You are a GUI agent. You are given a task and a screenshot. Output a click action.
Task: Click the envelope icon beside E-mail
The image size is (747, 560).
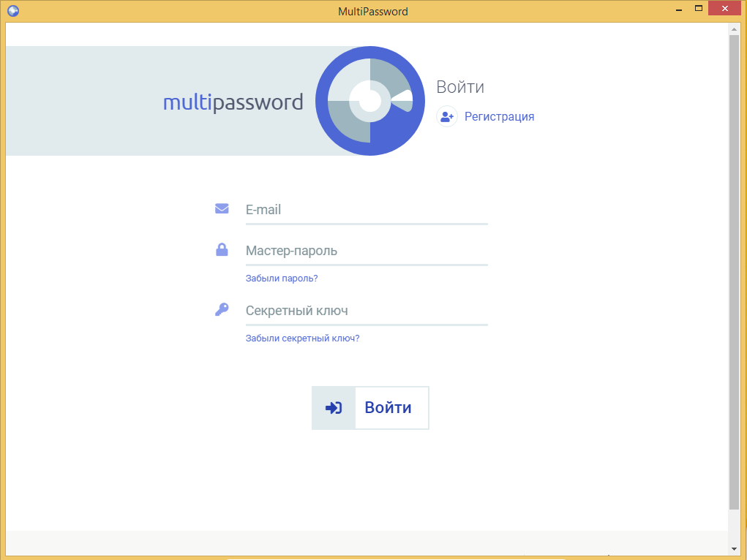pyautogui.click(x=222, y=208)
